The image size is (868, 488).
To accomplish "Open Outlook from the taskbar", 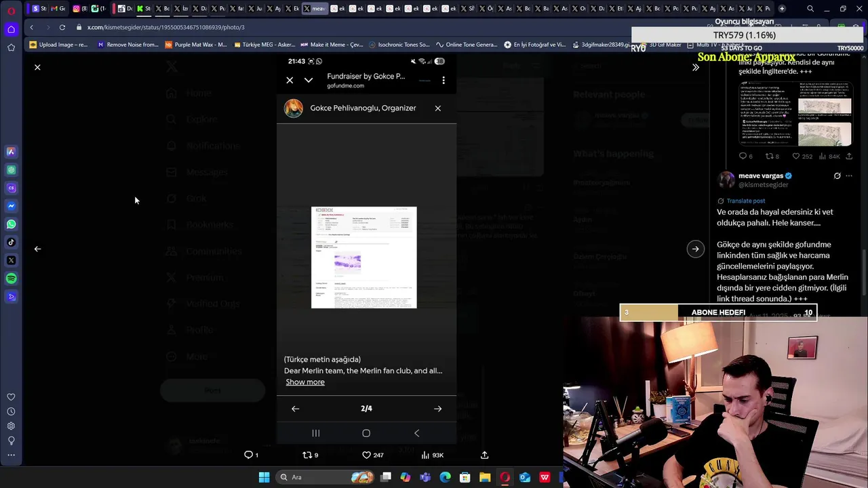I will pos(525,477).
